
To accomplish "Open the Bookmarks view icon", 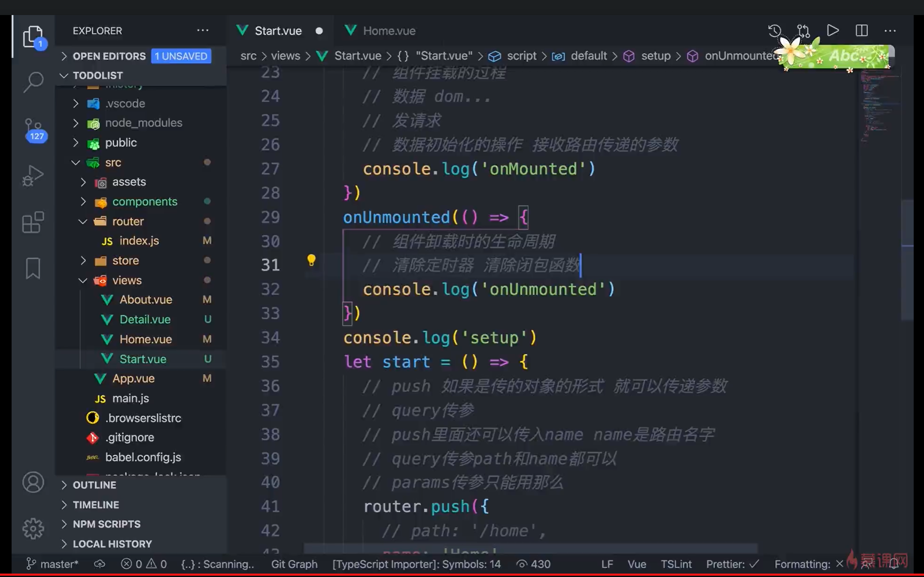I will tap(33, 269).
